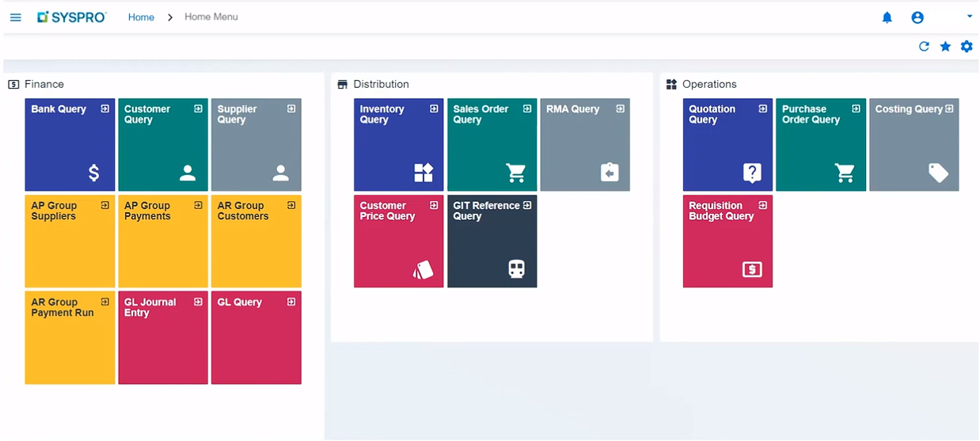Click the SYSPRO logo
980x441 pixels.
(72, 17)
